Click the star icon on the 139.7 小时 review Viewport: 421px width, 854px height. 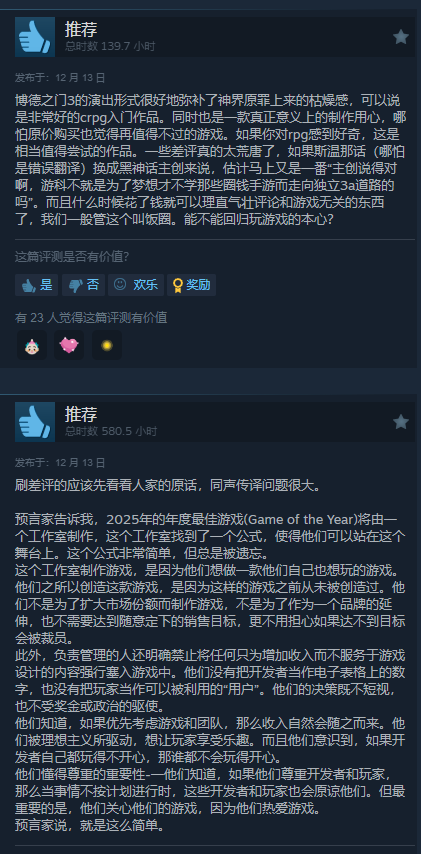tap(401, 36)
